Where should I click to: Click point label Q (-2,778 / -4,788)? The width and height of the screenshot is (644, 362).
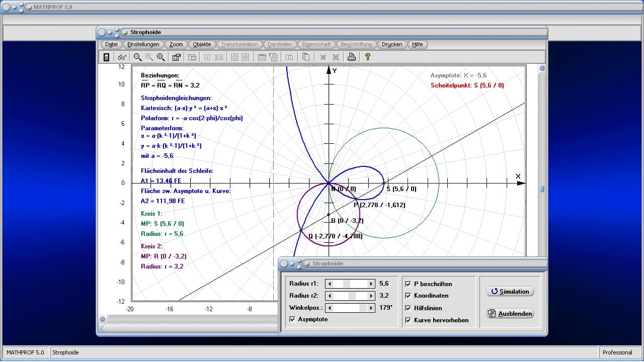(336, 236)
